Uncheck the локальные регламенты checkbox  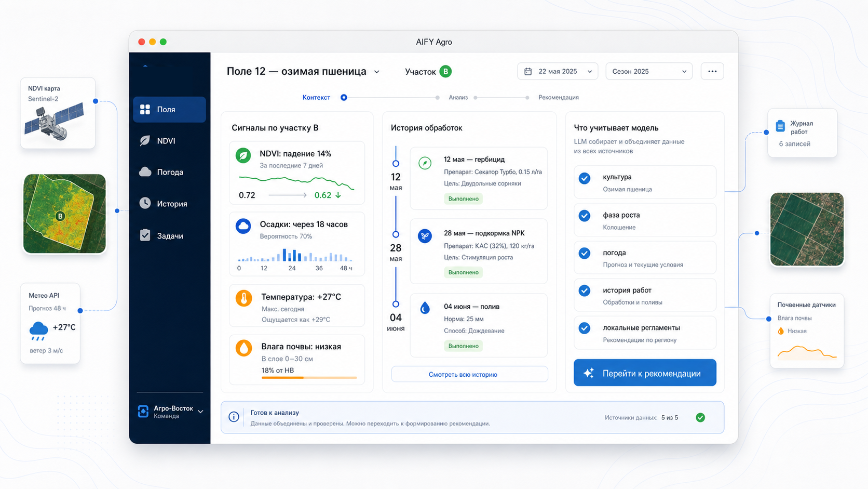point(585,328)
